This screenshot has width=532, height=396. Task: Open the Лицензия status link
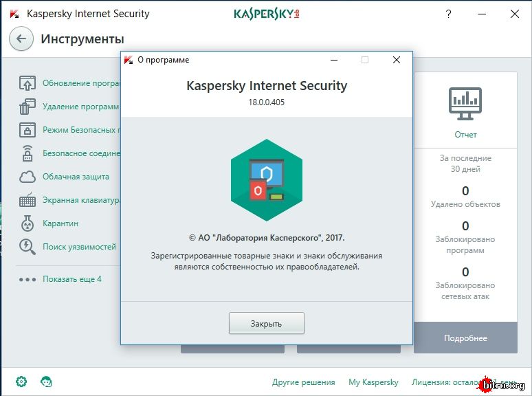coord(464,382)
